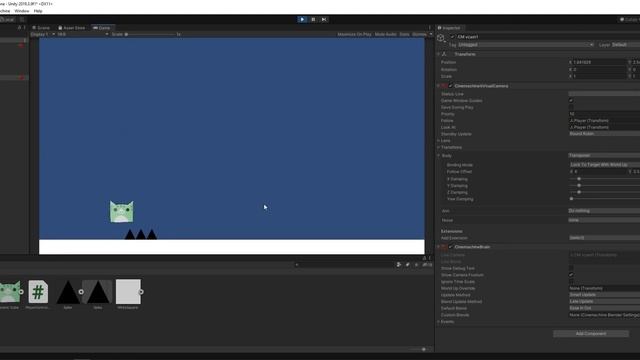Open the Noise none dropdown
Image resolution: width=640 pixels, height=360 pixels.
pos(604,220)
